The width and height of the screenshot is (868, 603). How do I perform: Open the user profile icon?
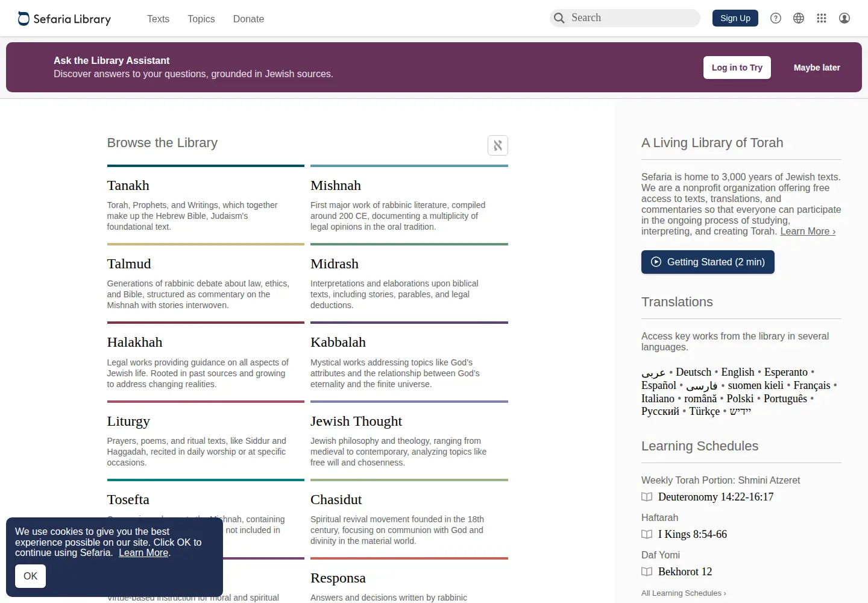844,18
